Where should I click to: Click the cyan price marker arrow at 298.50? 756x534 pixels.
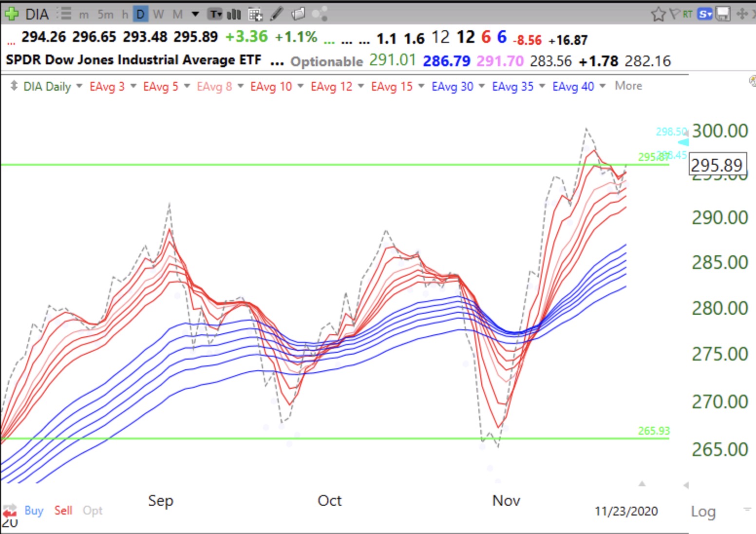click(x=683, y=142)
